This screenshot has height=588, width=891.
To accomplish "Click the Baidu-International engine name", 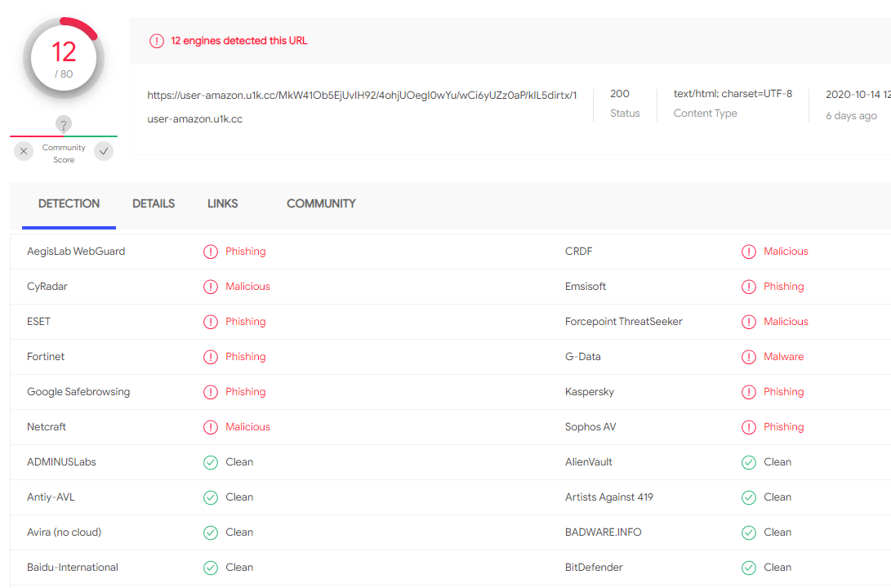I will pos(73,567).
